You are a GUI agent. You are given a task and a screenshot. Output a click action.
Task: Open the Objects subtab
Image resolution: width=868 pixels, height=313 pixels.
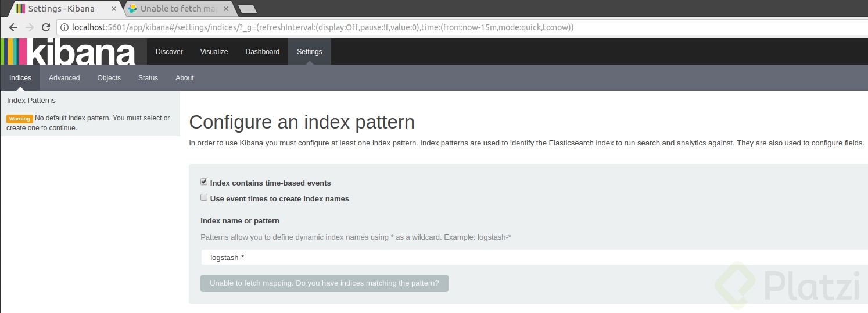[x=109, y=78]
